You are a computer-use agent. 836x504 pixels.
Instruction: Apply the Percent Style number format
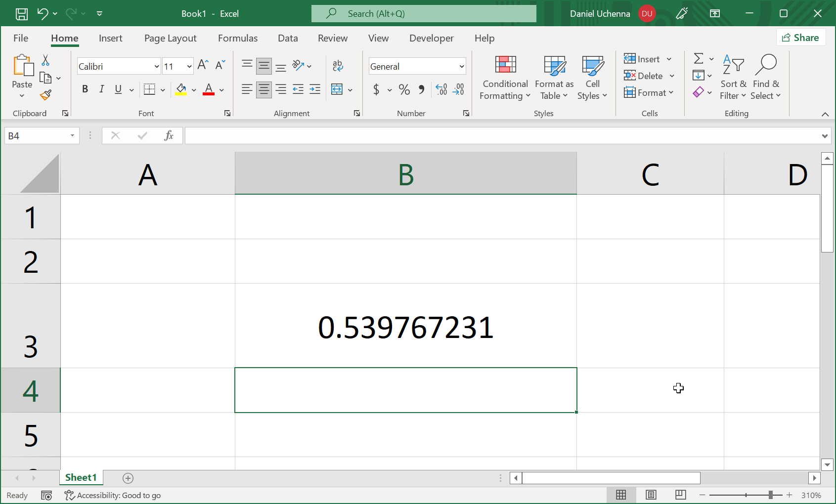(x=404, y=89)
